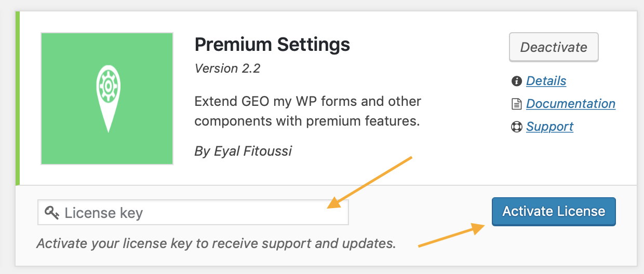Click the orange arrow pointing at license field
The height and width of the screenshot is (274, 644).
coord(369,182)
